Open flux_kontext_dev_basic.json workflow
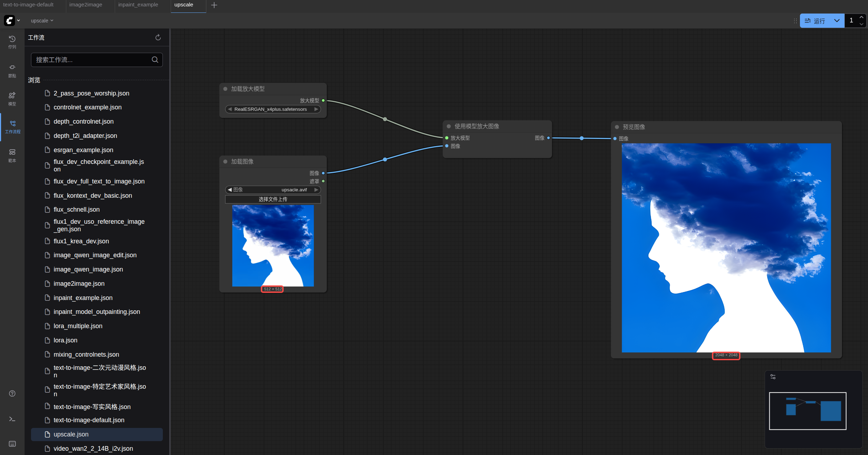Screen dimensions: 868x455 point(97,196)
